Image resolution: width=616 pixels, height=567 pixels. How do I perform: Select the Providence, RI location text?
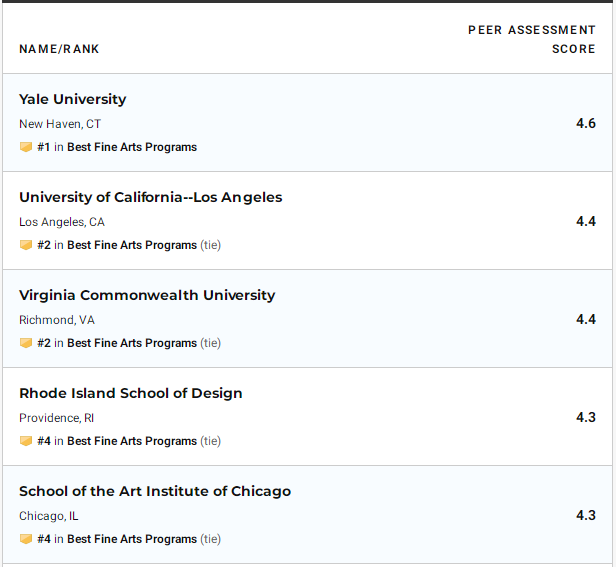(57, 418)
